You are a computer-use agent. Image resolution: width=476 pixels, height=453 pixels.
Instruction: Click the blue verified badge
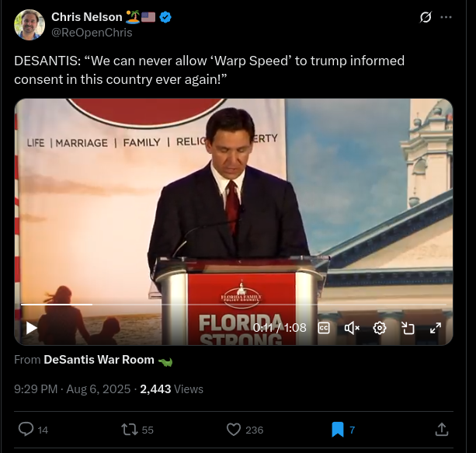pyautogui.click(x=165, y=17)
